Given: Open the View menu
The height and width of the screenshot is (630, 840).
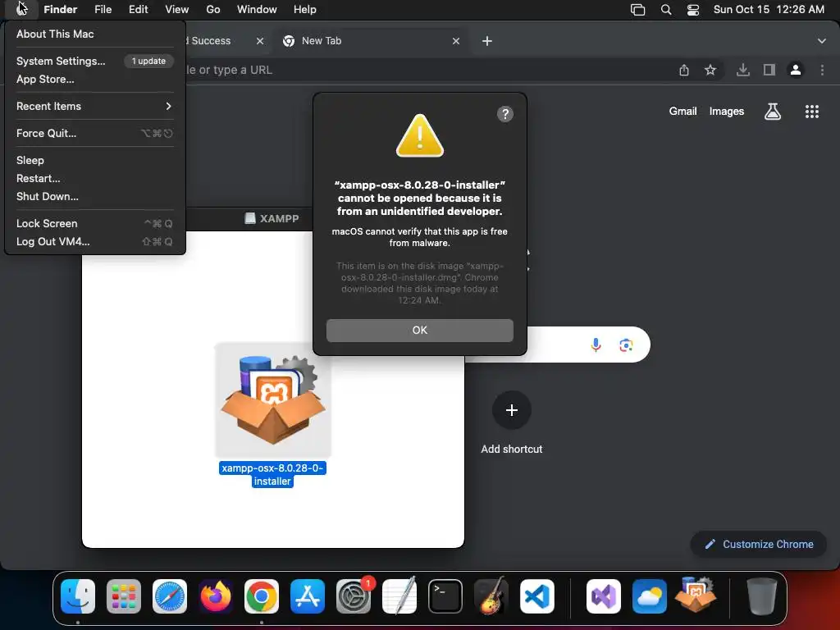Looking at the screenshot, I should coord(177,10).
